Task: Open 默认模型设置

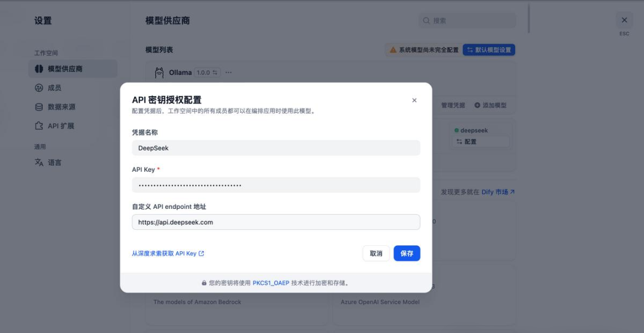Action: tap(489, 50)
